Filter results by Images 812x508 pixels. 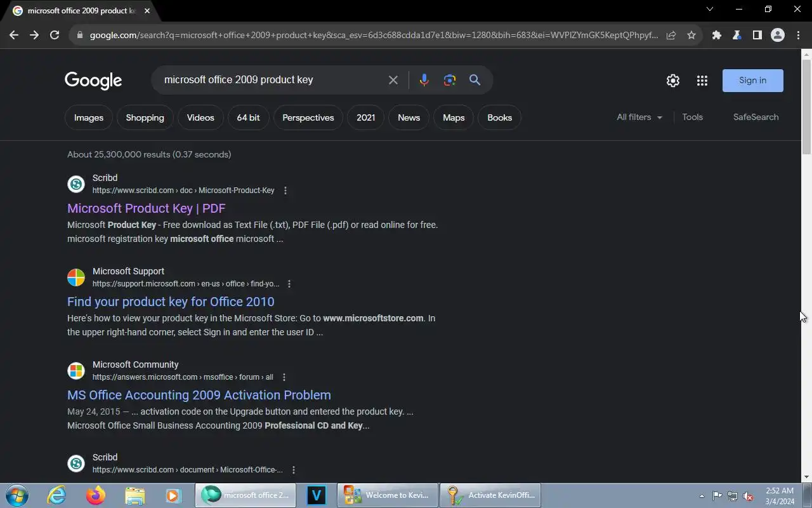[x=89, y=118]
